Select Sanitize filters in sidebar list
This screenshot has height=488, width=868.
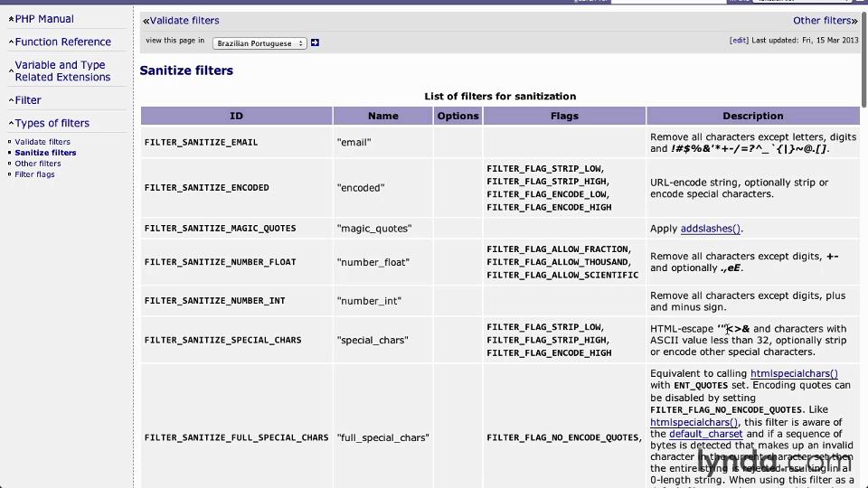click(x=45, y=153)
